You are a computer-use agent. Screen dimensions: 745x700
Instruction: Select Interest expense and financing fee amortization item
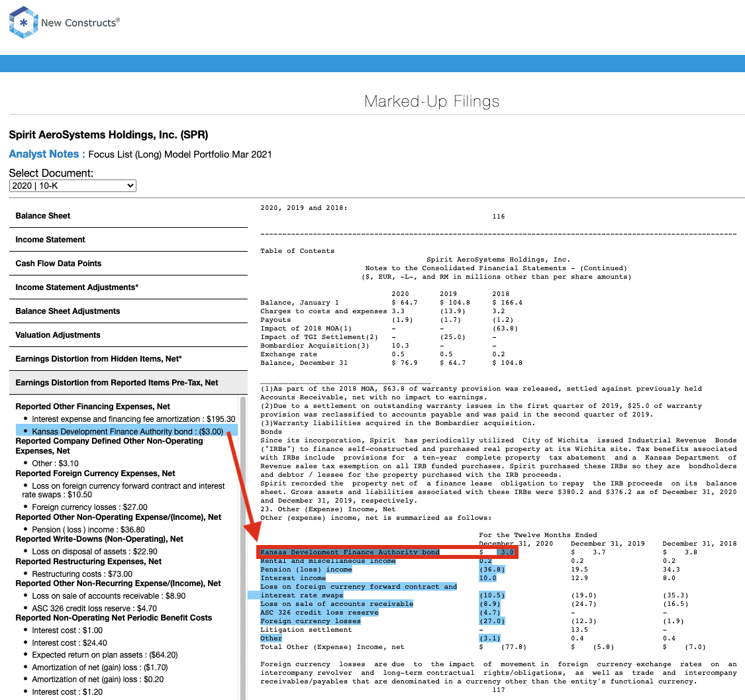click(134, 419)
